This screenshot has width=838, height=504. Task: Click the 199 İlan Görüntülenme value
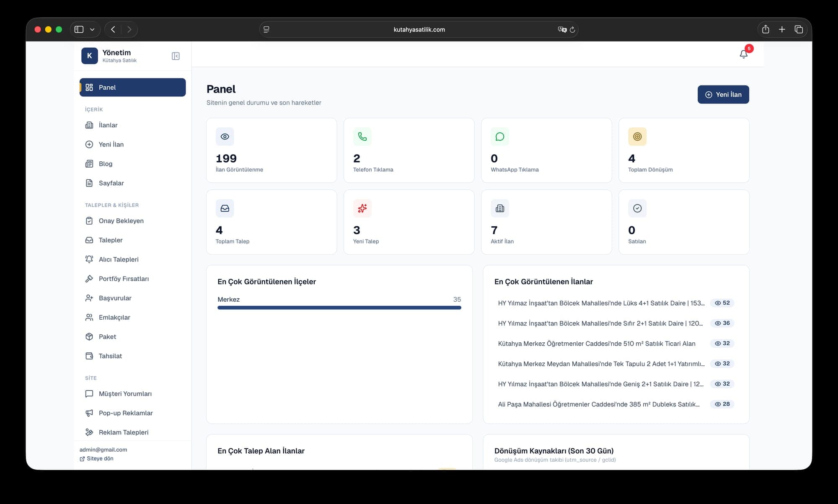coord(226,158)
